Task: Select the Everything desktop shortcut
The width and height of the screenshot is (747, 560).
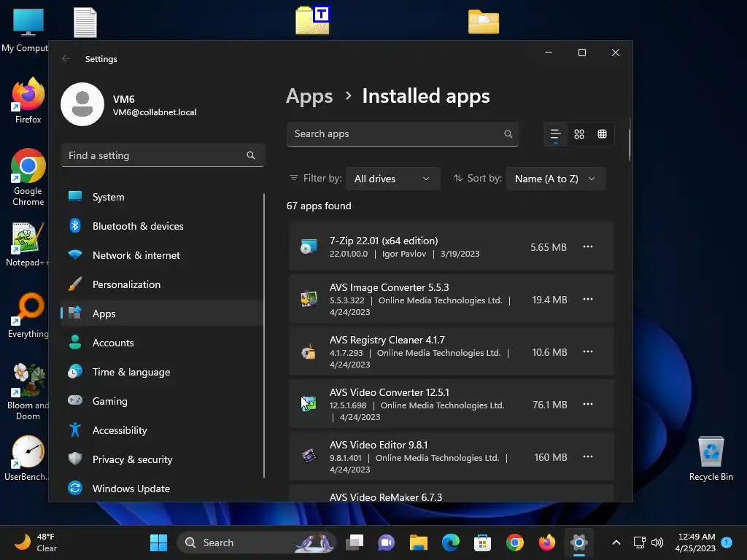Action: 28,315
